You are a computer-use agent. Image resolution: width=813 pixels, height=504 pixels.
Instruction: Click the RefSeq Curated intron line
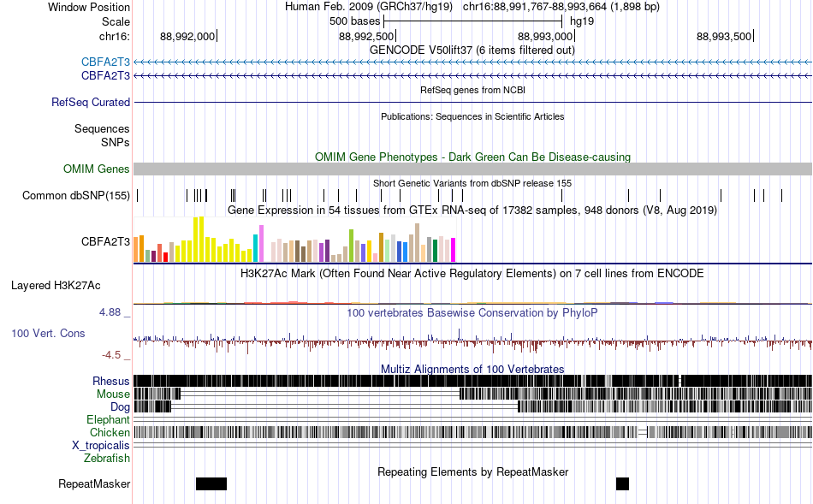[473, 102]
